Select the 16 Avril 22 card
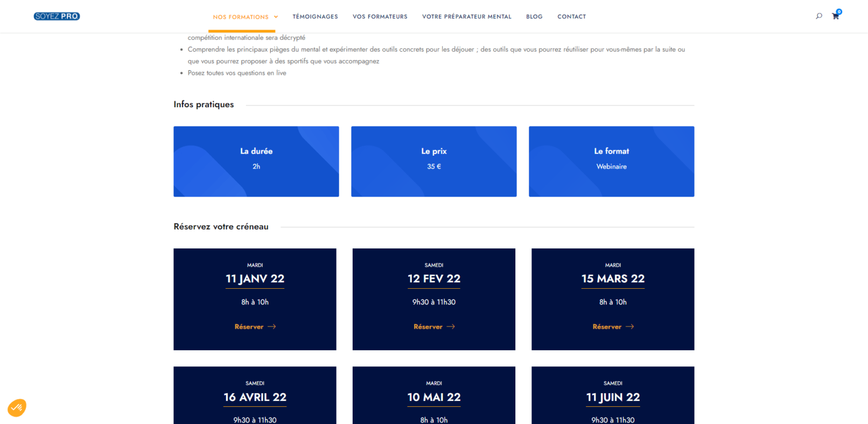This screenshot has width=868, height=424. [255, 397]
